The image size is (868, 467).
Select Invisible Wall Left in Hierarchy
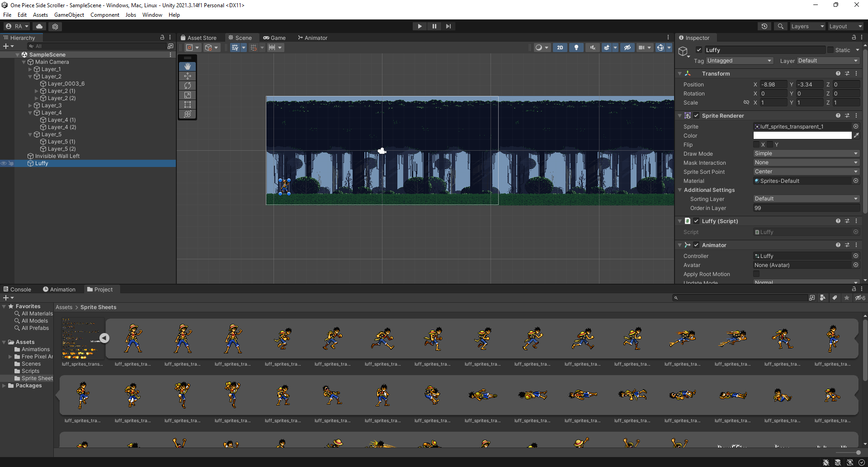(x=57, y=156)
